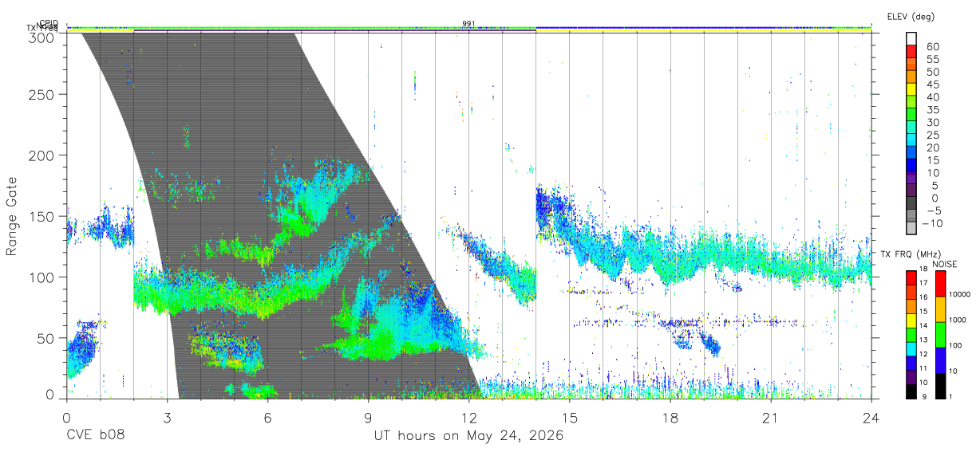
Task: Click NOISE scale label 100
Action: [955, 345]
